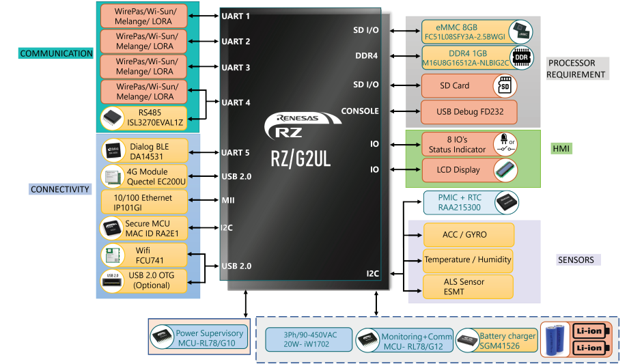This screenshot has width=629, height=364.
Task: Click the 10/100 Ethernet IP101GI block
Action: tap(144, 202)
